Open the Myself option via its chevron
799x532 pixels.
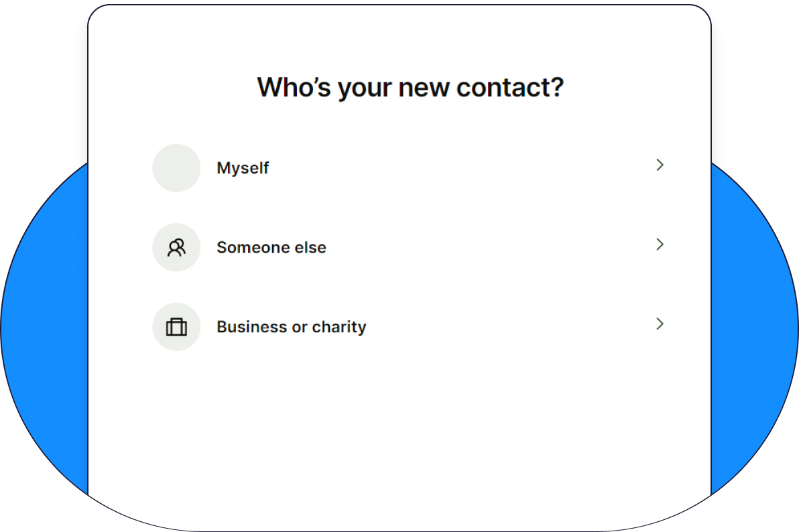point(660,165)
